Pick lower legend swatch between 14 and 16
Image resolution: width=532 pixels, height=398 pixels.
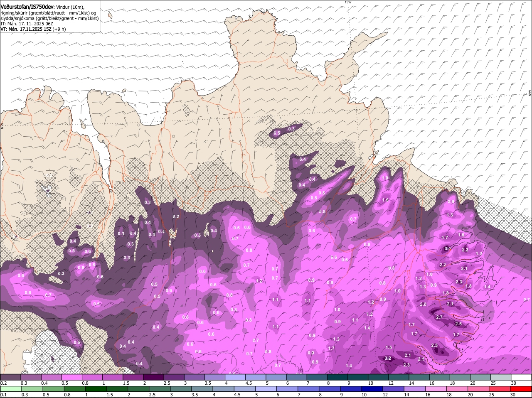pos(416,389)
